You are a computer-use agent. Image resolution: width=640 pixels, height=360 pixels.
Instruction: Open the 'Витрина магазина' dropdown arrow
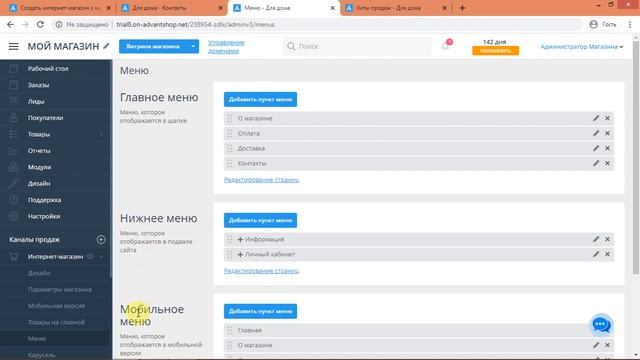click(193, 47)
